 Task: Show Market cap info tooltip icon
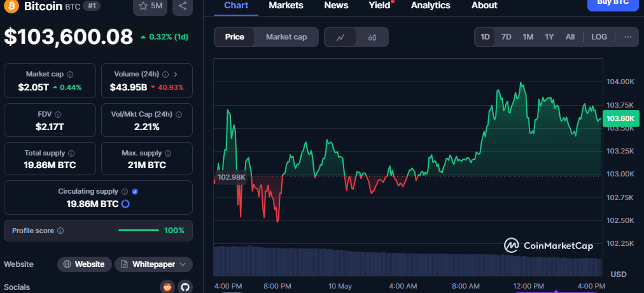click(x=70, y=75)
